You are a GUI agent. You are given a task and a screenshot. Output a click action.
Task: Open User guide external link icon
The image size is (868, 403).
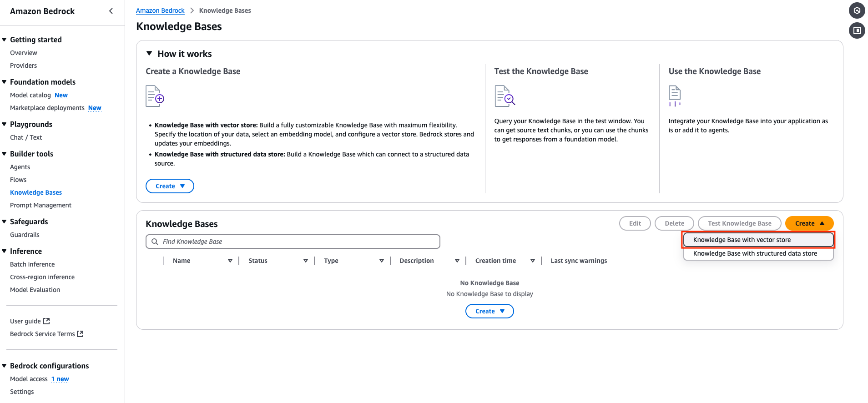(x=46, y=321)
